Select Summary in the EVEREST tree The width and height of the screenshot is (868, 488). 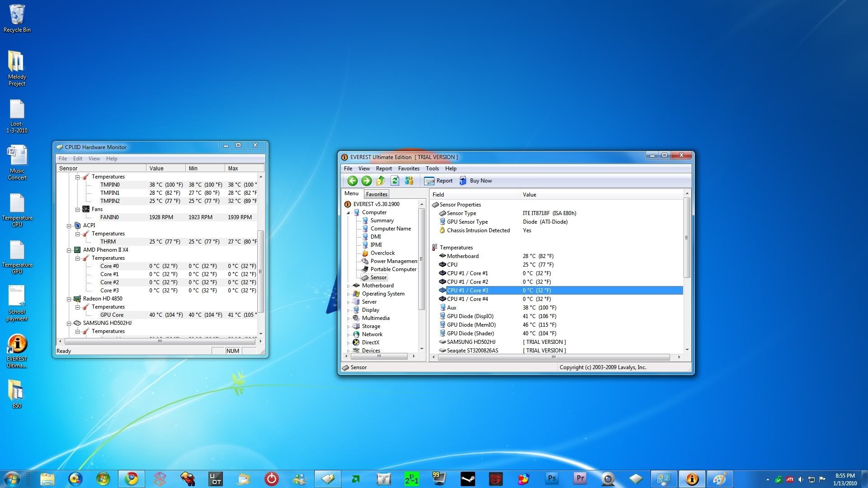(382, 221)
